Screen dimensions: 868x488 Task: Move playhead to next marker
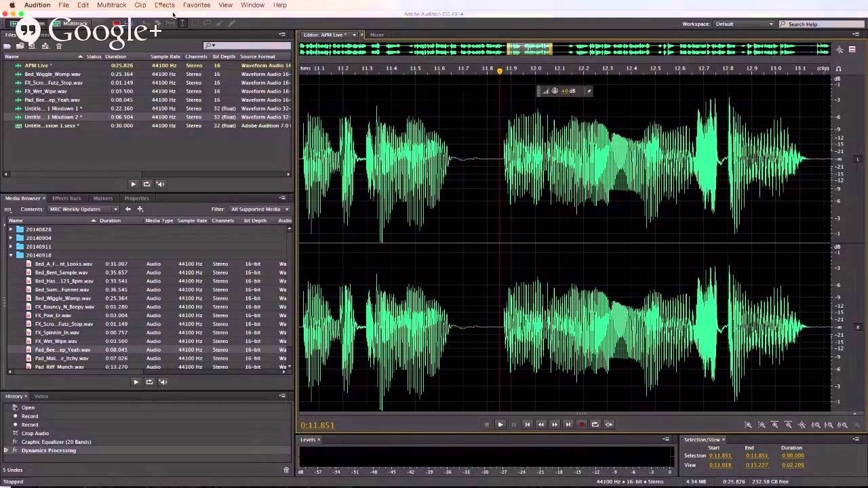568,424
